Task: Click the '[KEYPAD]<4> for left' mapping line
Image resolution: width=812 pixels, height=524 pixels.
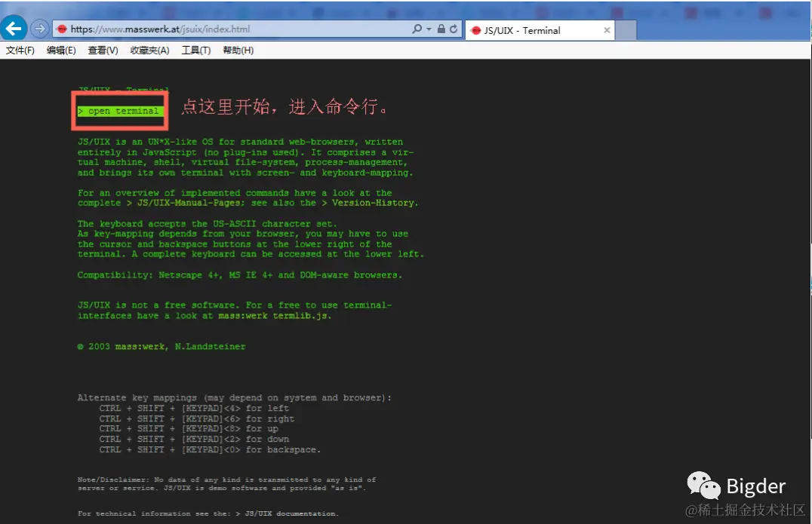Action: click(194, 408)
